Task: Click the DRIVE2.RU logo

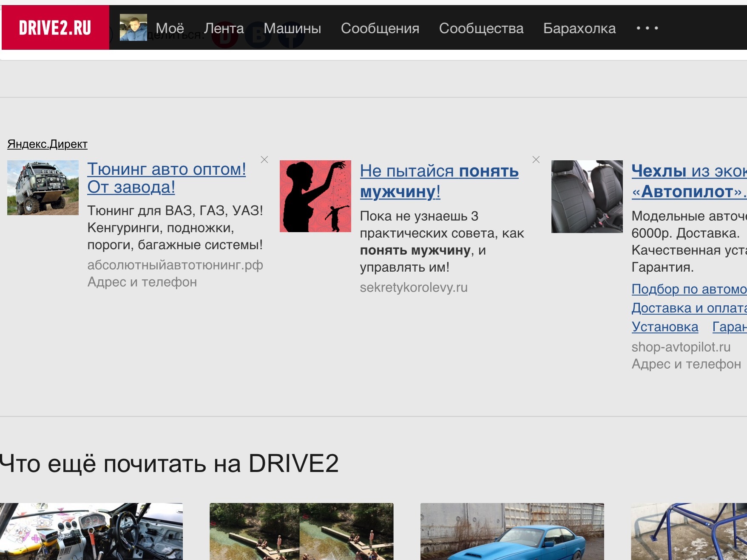Action: click(x=55, y=28)
